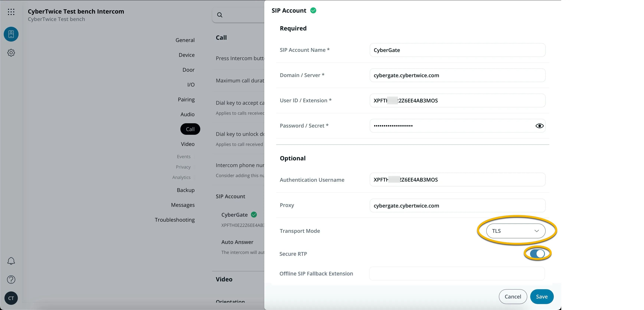644x310 pixels.
Task: Open settings gear icon in sidebar
Action: 11,53
